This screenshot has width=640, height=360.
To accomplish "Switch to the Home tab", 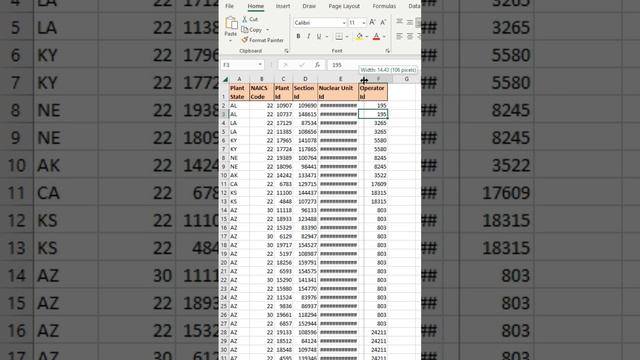I will [256, 6].
